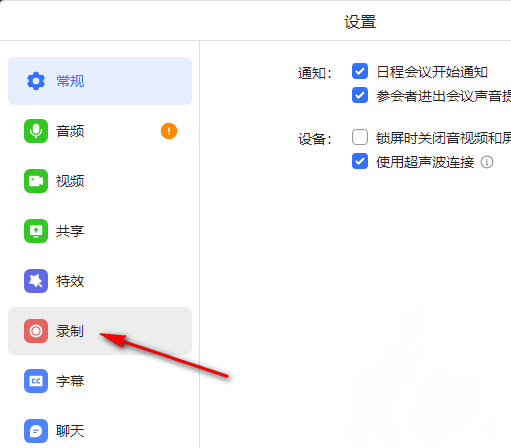
Task: Select the 视频 tab label
Action: pos(70,181)
